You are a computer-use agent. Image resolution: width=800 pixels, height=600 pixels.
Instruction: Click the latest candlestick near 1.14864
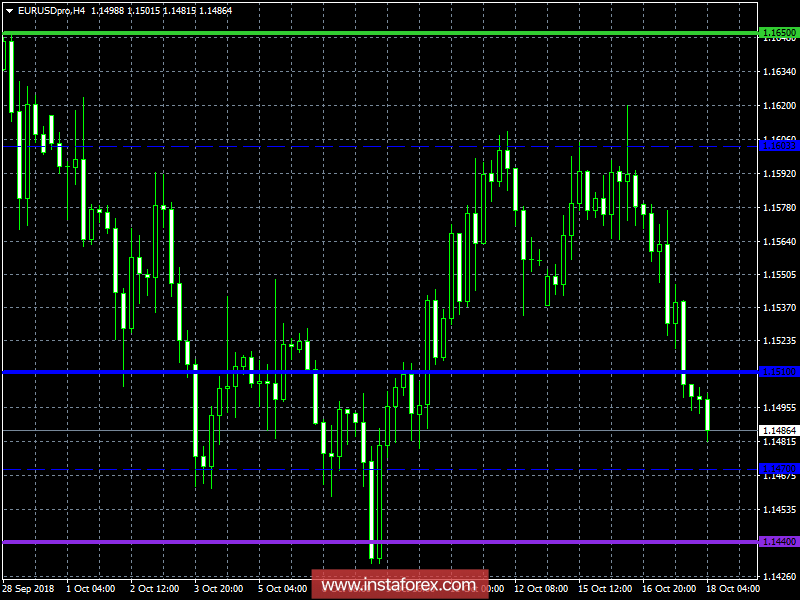708,415
